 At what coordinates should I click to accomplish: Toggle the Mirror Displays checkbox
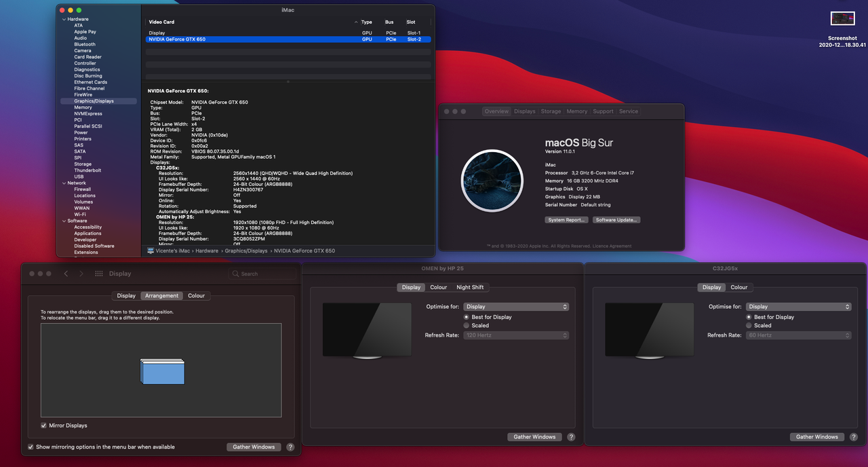44,426
